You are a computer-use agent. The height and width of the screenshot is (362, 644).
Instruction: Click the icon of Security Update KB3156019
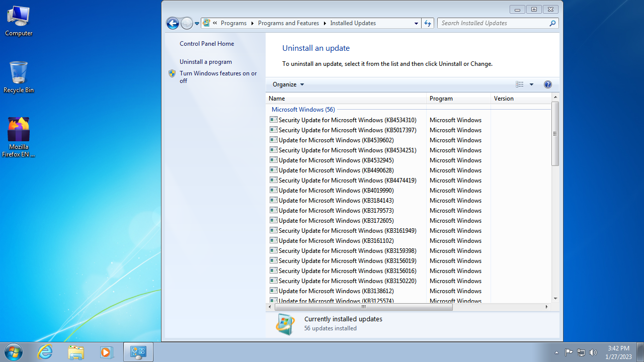click(x=274, y=260)
